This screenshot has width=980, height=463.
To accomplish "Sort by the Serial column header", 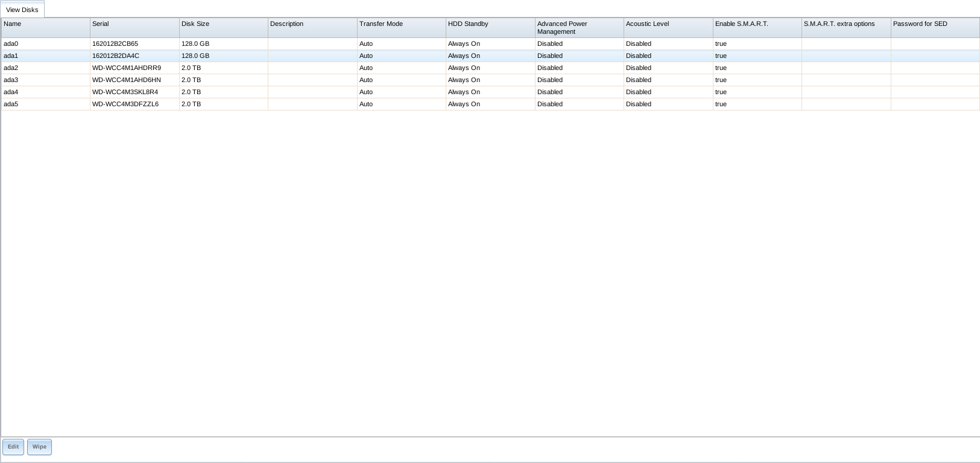I will tap(134, 28).
